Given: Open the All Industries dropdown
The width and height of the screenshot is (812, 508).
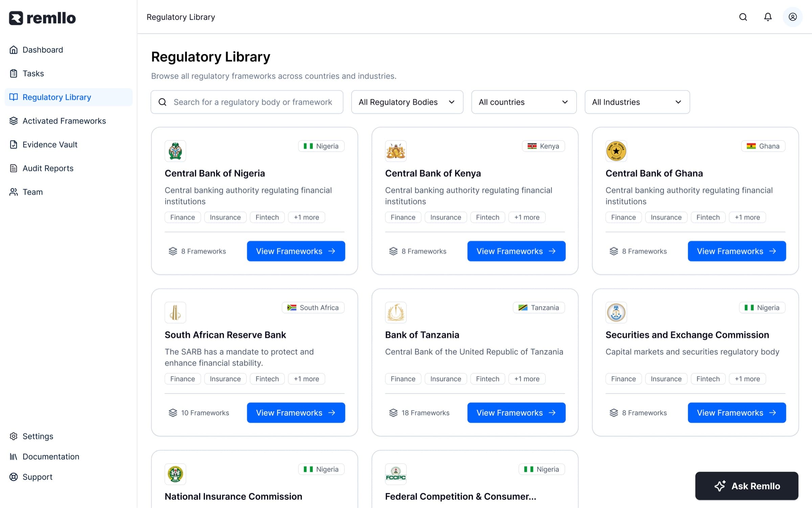Looking at the screenshot, I should click(x=637, y=102).
